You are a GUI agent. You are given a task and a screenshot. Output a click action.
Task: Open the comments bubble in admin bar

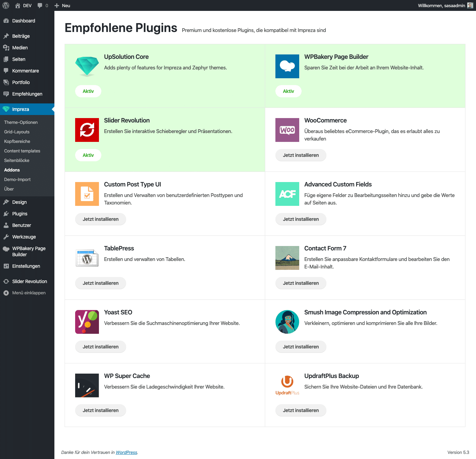tap(40, 5)
